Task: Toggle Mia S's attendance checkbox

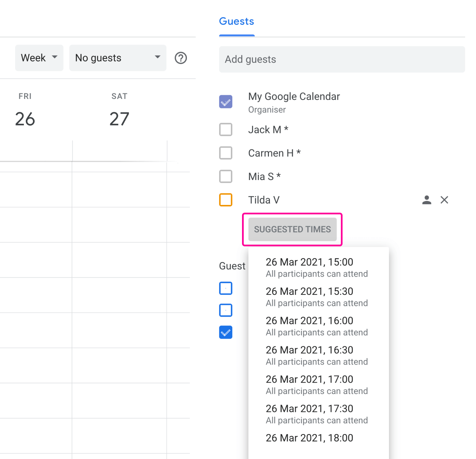Action: tap(226, 176)
